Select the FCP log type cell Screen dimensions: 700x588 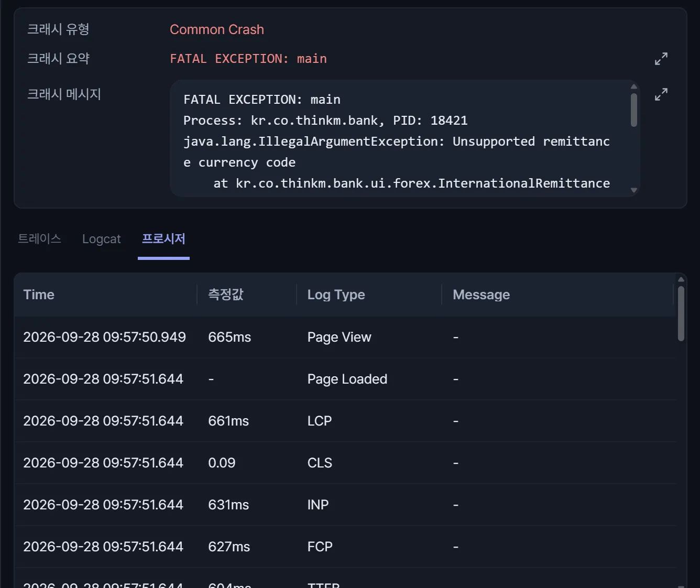[x=320, y=547]
